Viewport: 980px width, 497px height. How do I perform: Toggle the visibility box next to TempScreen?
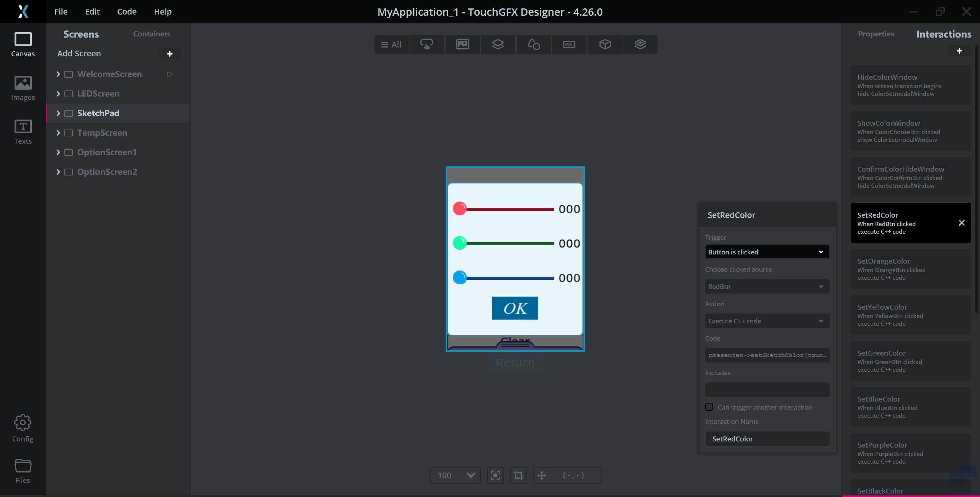coord(69,133)
